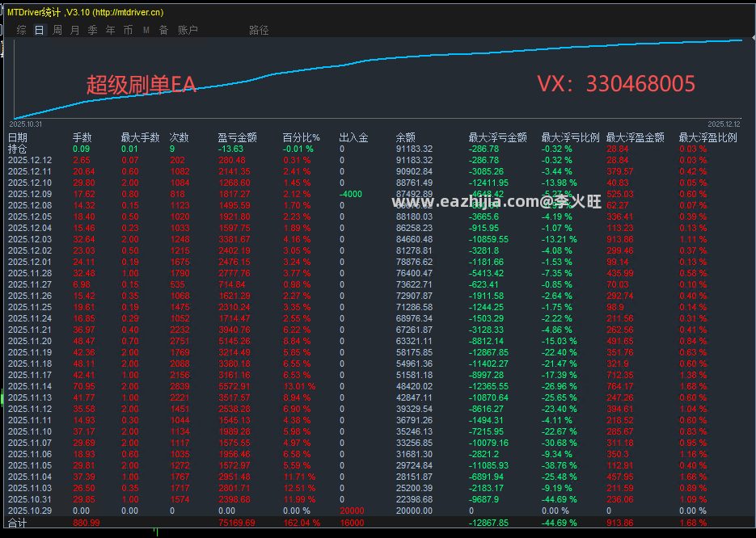Click the 盈亏金额 column header
The image size is (756, 538).
pyautogui.click(x=237, y=138)
